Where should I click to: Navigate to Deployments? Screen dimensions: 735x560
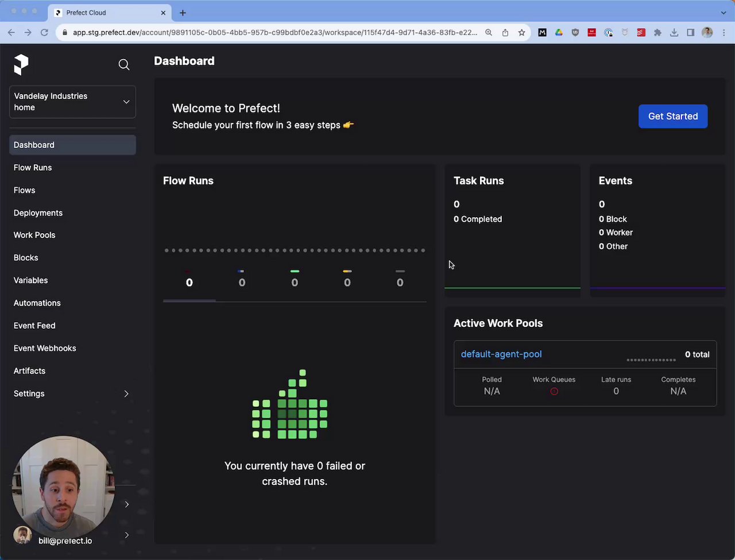tap(38, 213)
